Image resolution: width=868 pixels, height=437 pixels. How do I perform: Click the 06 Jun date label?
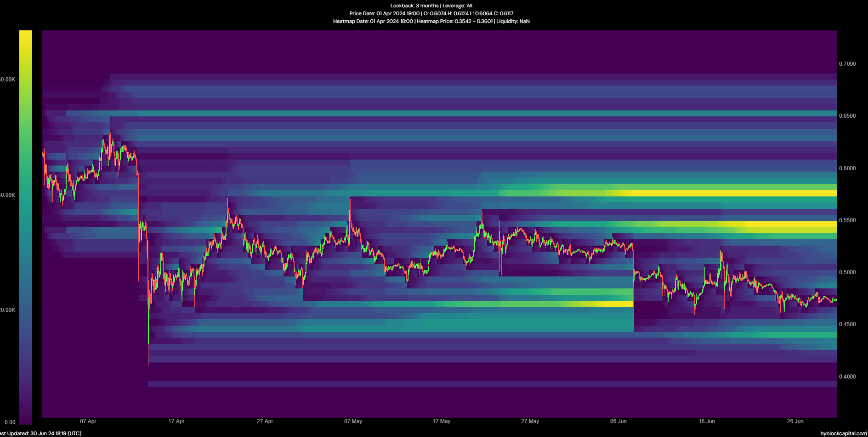click(x=618, y=421)
